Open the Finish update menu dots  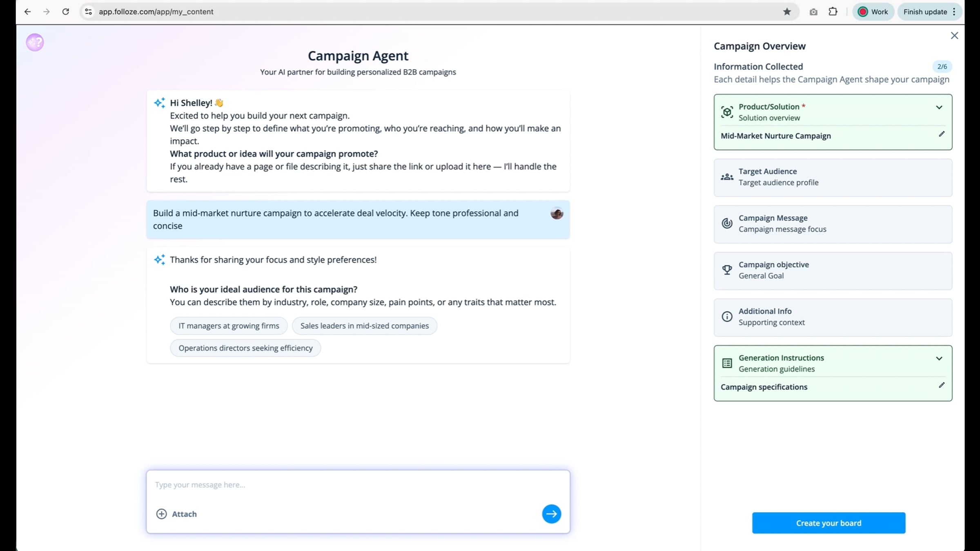(954, 12)
